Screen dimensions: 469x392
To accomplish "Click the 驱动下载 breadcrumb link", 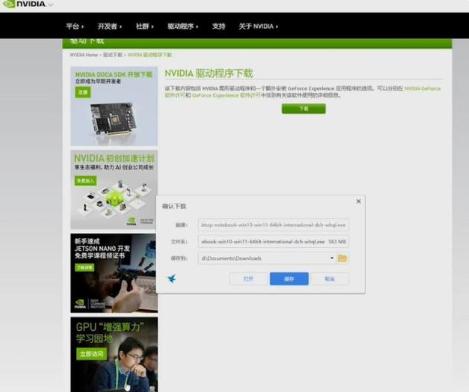I will pyautogui.click(x=113, y=55).
